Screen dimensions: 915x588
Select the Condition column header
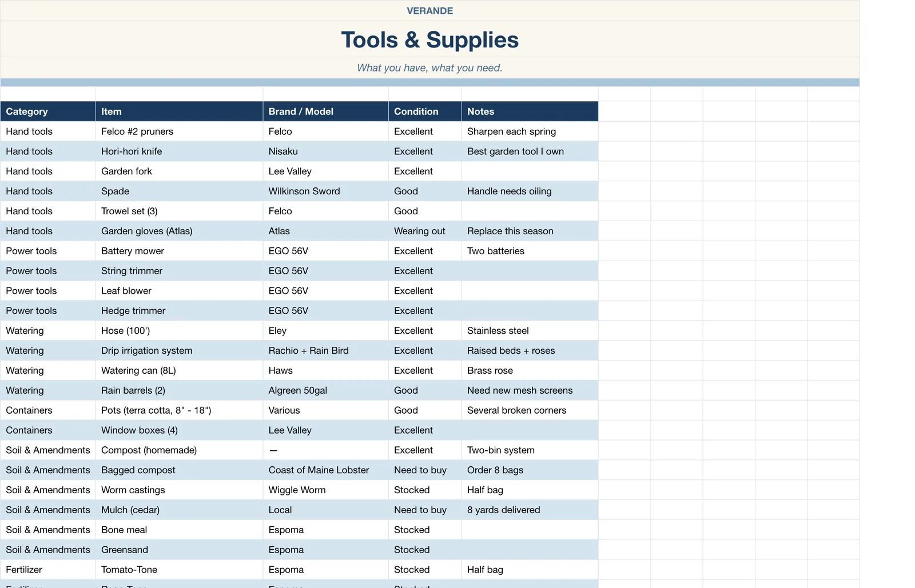point(425,111)
